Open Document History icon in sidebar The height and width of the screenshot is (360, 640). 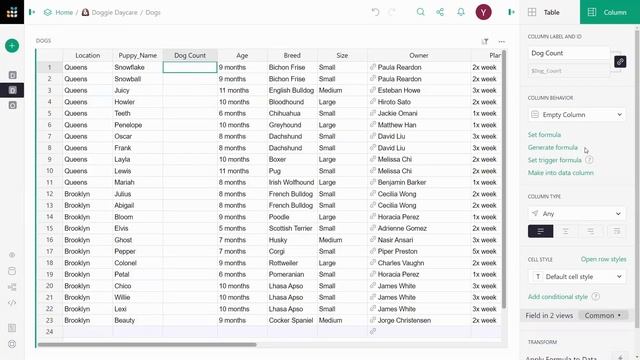click(12, 287)
